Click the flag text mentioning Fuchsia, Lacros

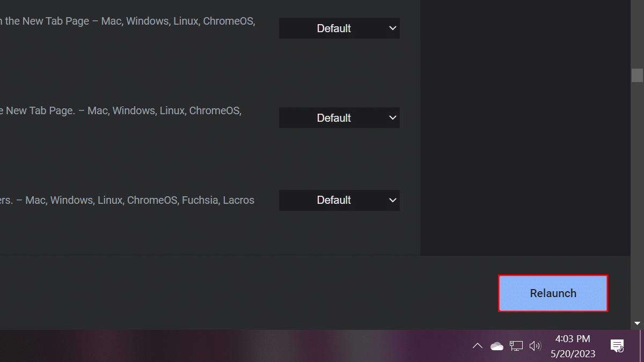(x=127, y=200)
